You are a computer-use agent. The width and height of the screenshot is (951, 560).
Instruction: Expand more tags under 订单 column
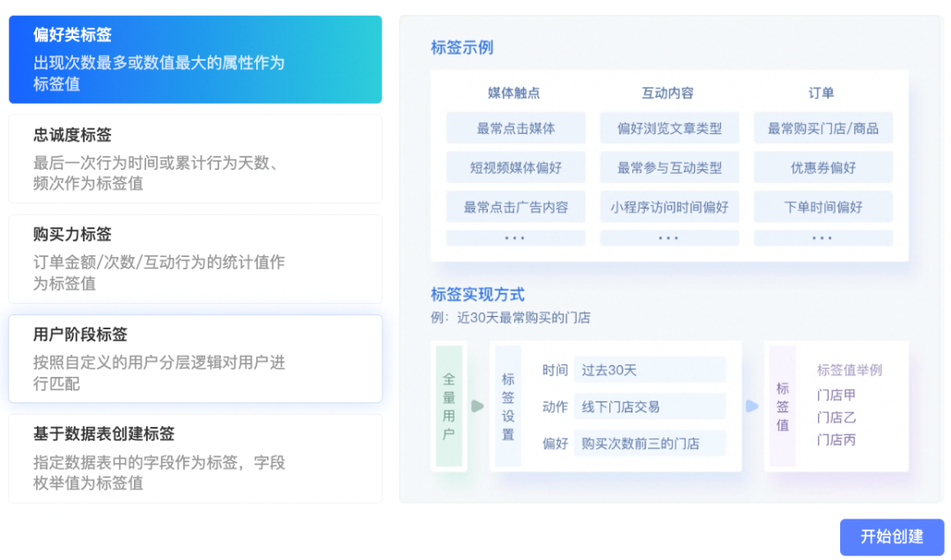(x=822, y=238)
